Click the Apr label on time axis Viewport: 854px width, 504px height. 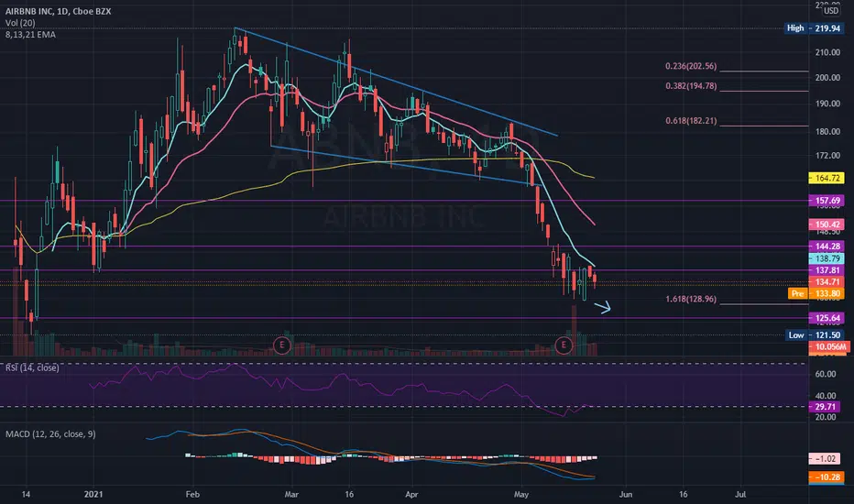411,495
